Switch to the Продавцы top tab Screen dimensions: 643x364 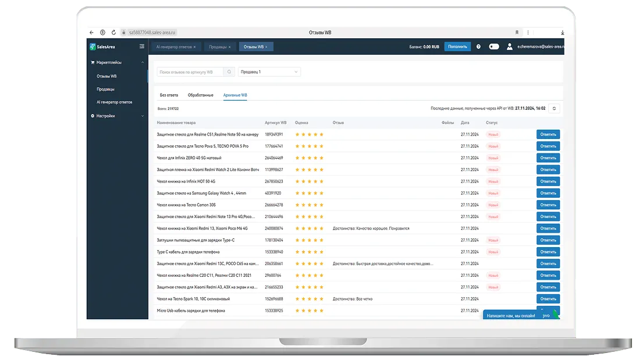(219, 47)
